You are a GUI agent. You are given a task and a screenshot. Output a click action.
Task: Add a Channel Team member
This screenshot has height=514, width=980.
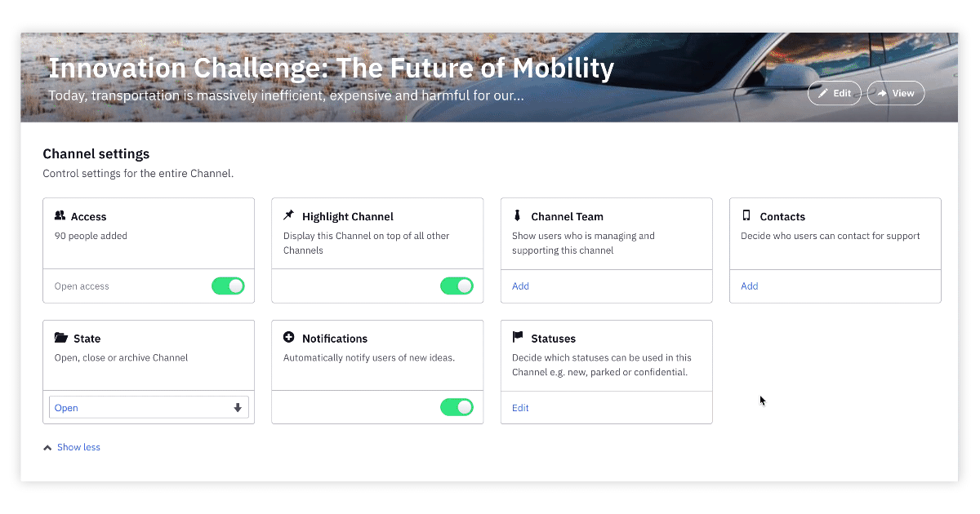[520, 286]
